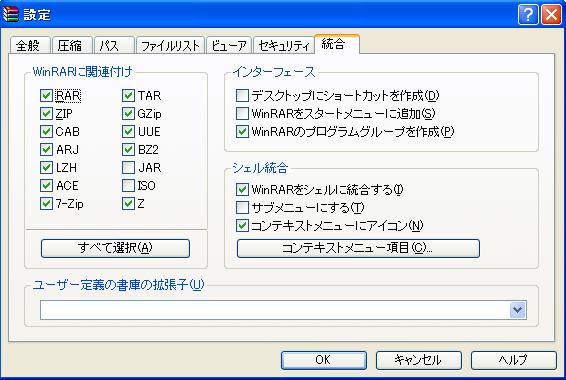Screen dimensions: 566x380
Task: Toggle the LZH association checkbox
Action: [x=46, y=167]
